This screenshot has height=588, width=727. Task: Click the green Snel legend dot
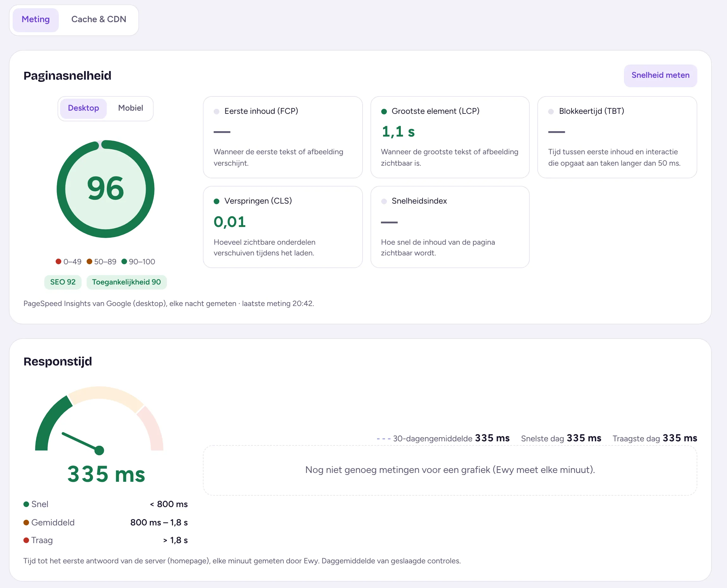(26, 504)
